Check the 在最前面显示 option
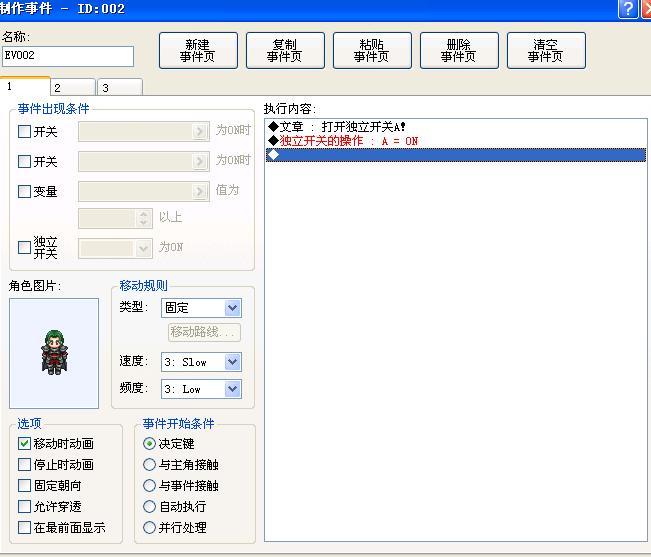 point(24,528)
